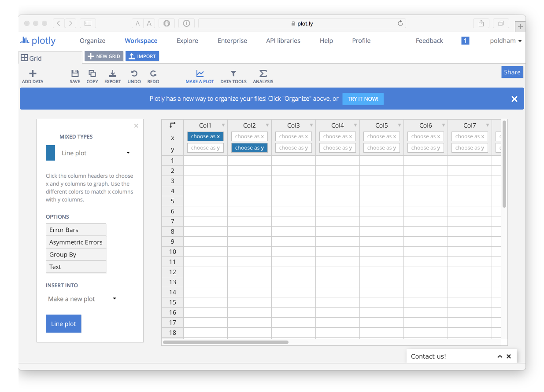Click the Plotly logo
Image resolution: width=544 pixels, height=392 pixels.
point(38,41)
